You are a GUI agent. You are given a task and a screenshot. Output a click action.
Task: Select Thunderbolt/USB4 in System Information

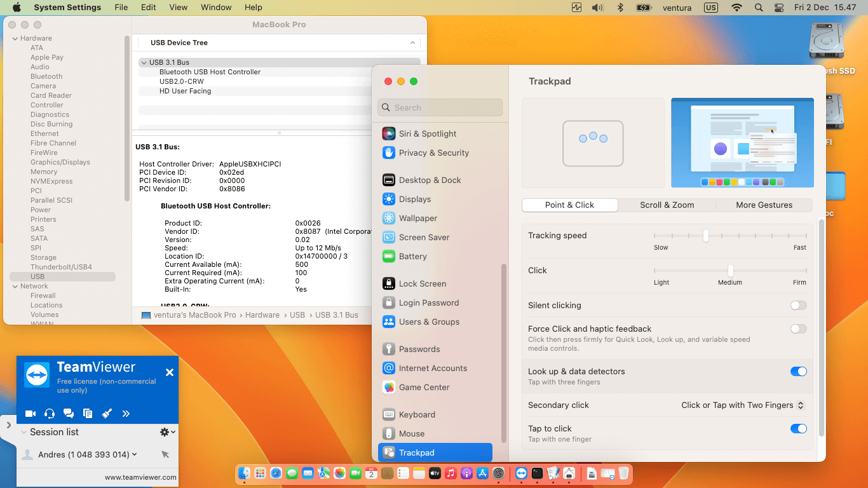coord(61,267)
